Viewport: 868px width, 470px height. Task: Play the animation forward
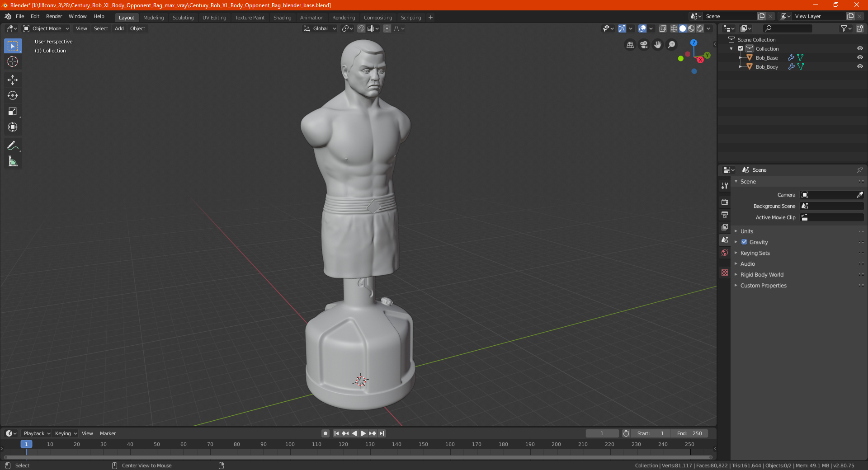pyautogui.click(x=363, y=433)
